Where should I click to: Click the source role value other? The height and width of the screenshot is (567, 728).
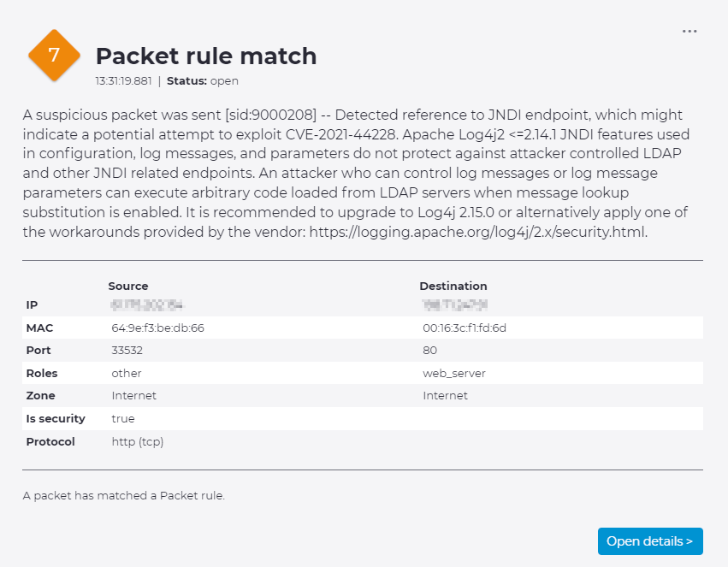127,374
